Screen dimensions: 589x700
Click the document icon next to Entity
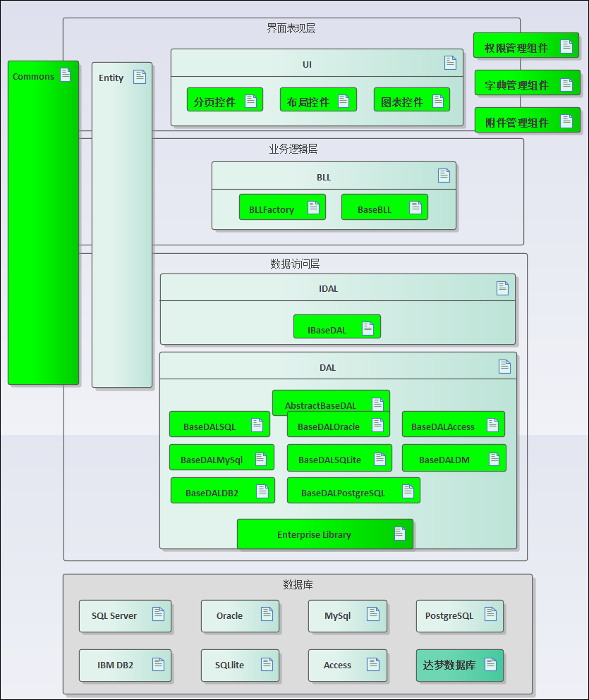coord(140,77)
